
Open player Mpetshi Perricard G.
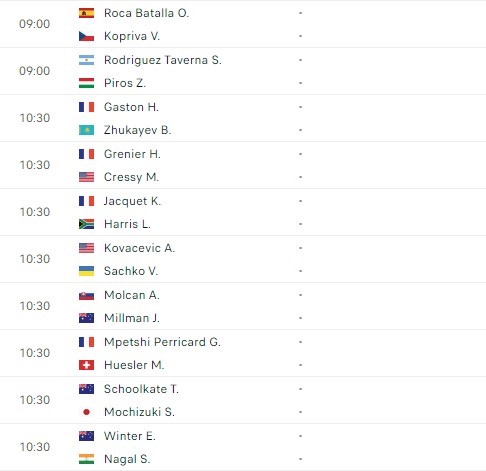(162, 342)
